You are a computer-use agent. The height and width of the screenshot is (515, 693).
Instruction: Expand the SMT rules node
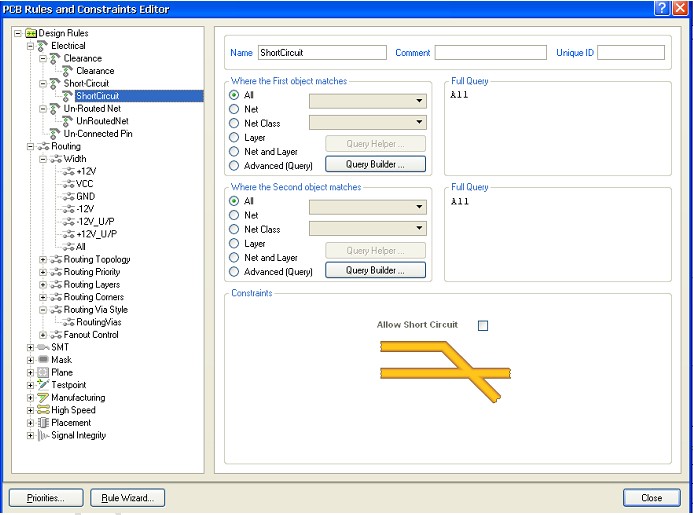(x=30, y=347)
